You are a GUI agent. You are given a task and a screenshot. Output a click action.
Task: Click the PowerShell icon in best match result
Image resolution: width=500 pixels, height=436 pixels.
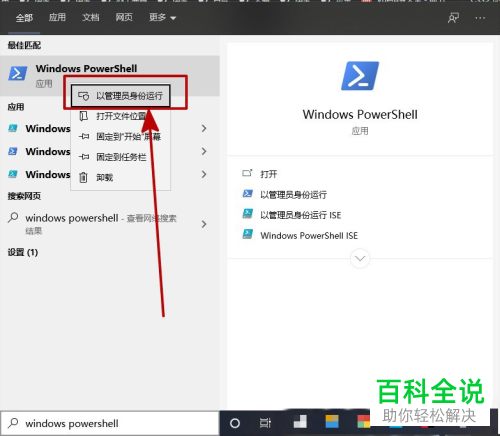(18, 73)
